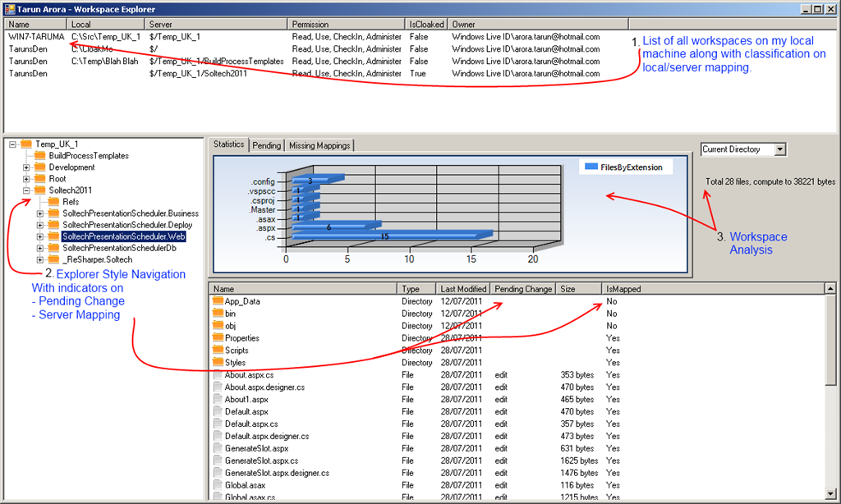Click the file list scroll up arrow
The image size is (841, 504).
pyautogui.click(x=830, y=289)
